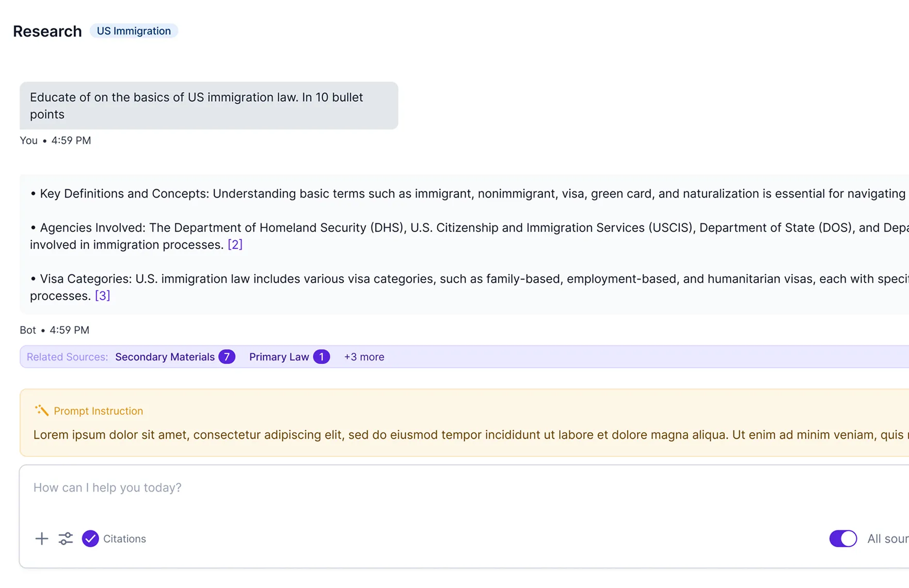Expand the +3 more related sources
Viewport: 909px width, 588px height.
364,356
